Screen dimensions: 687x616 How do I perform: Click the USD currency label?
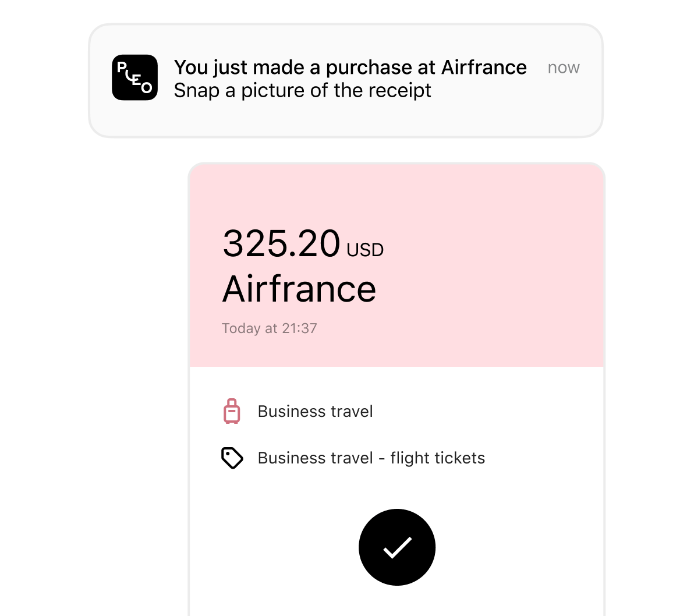click(365, 250)
